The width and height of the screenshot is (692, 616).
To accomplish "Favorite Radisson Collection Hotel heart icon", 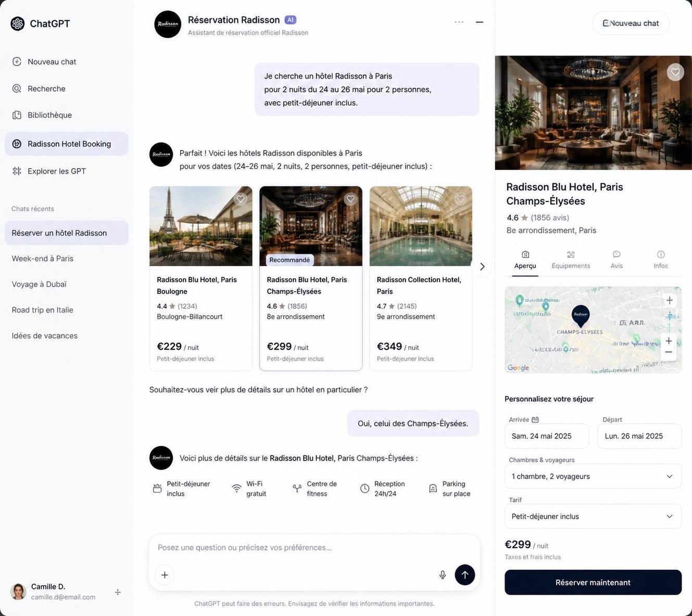I will 460,198.
